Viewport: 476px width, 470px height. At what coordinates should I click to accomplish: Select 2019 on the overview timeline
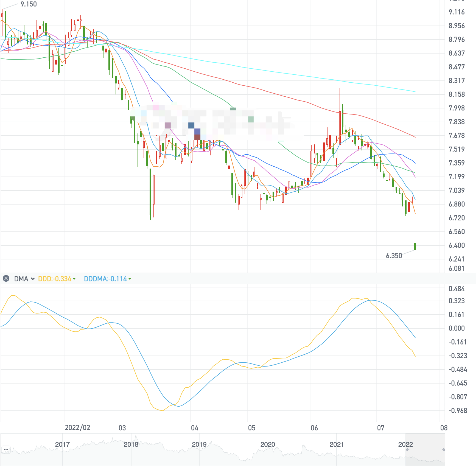coord(199,444)
